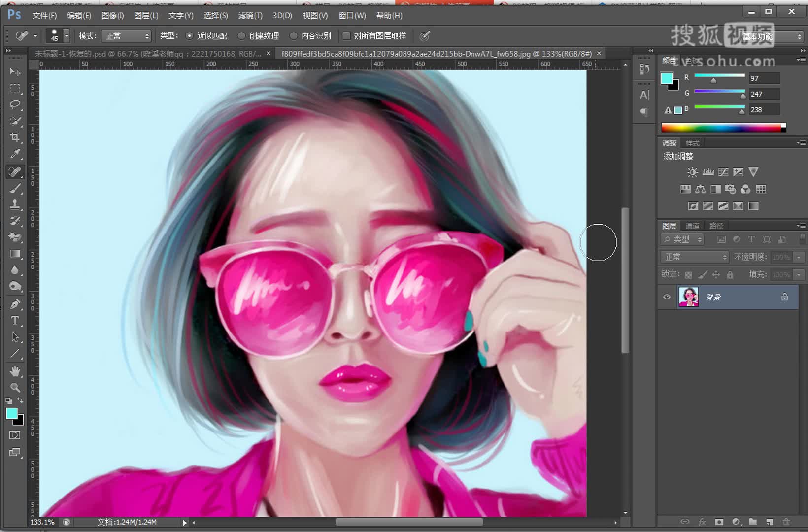Select the Brush tool
The height and width of the screenshot is (532, 808).
pos(15,188)
